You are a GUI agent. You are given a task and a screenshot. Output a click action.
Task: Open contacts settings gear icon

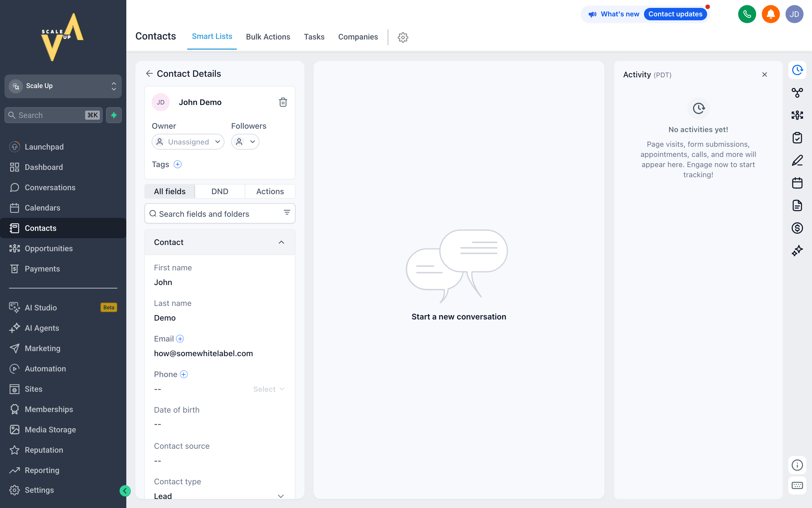point(403,37)
